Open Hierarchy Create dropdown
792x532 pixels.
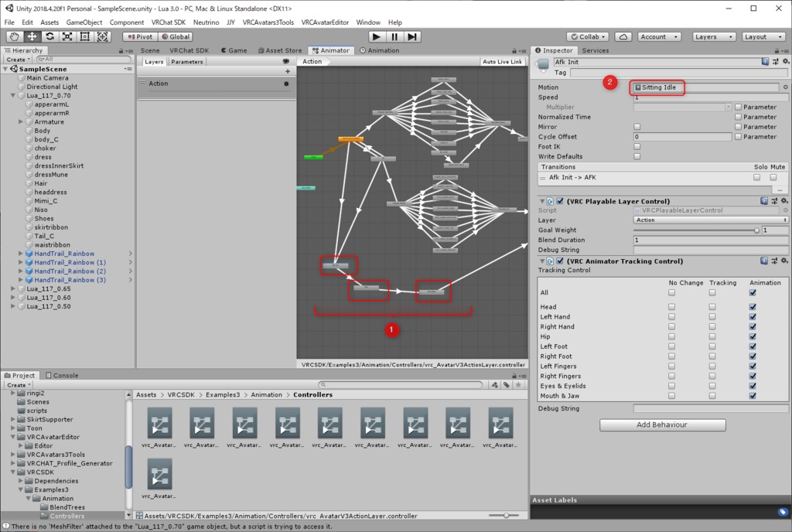(19, 60)
